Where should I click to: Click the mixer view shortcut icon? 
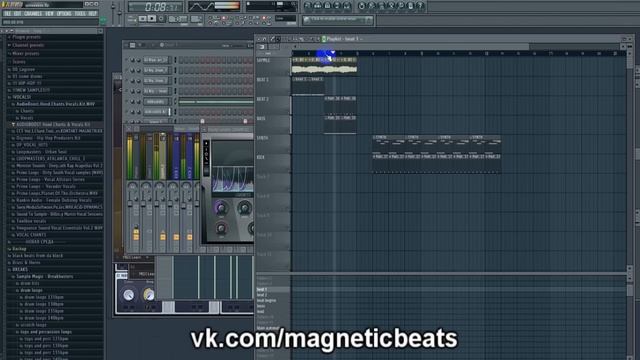(347, 6)
